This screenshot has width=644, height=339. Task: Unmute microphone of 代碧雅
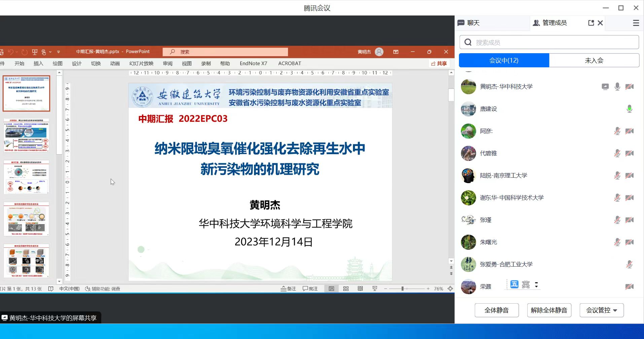point(617,154)
